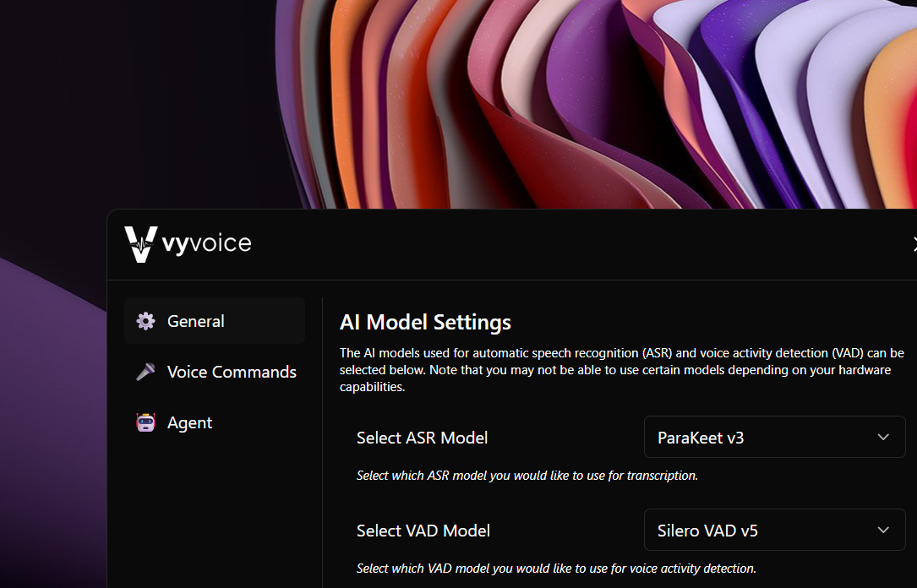This screenshot has width=917, height=588.
Task: Click the AI models description paragraph
Action: click(621, 370)
